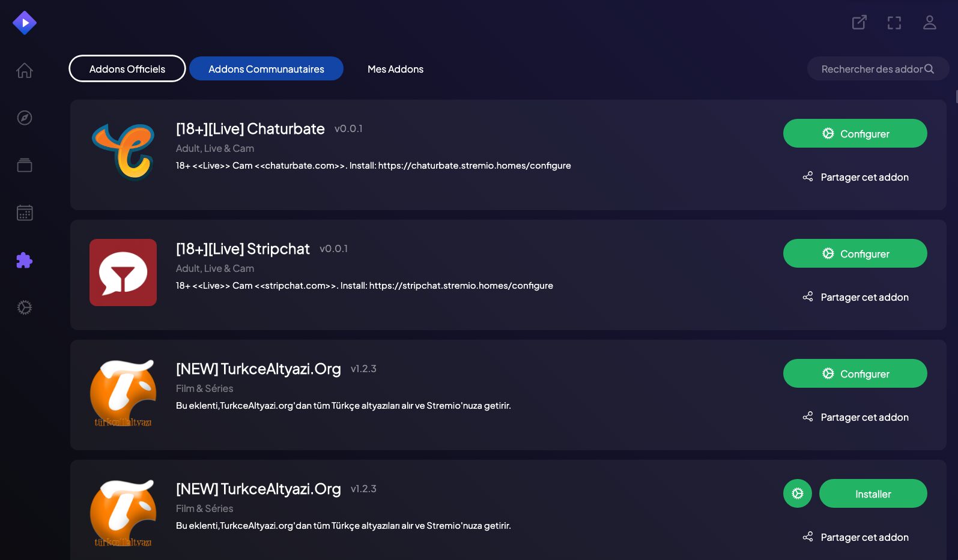Open the Mes Addons tab
Image resolution: width=958 pixels, height=560 pixels.
click(x=395, y=68)
